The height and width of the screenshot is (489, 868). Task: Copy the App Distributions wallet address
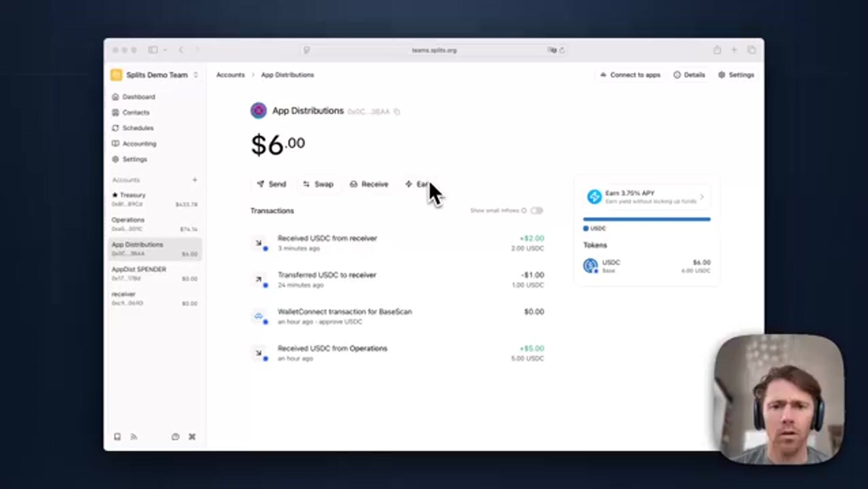397,112
